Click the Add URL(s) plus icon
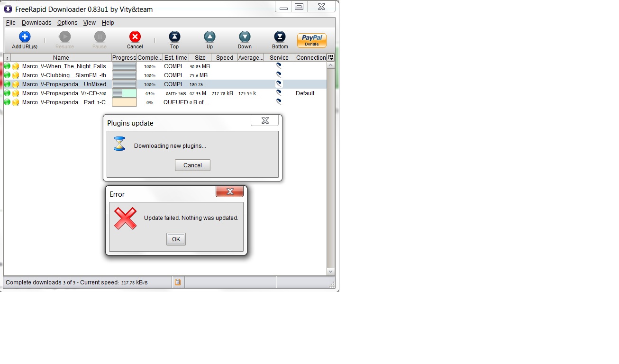 25,37
